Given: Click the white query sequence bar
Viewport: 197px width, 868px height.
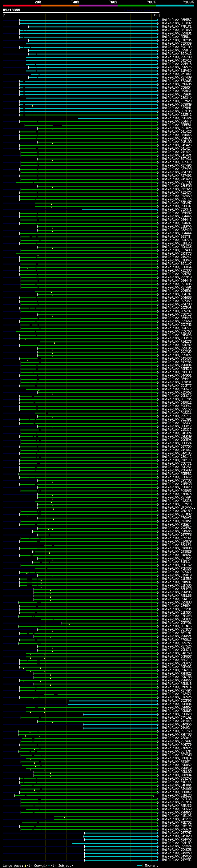Looking at the screenshot, I should coord(81,12).
